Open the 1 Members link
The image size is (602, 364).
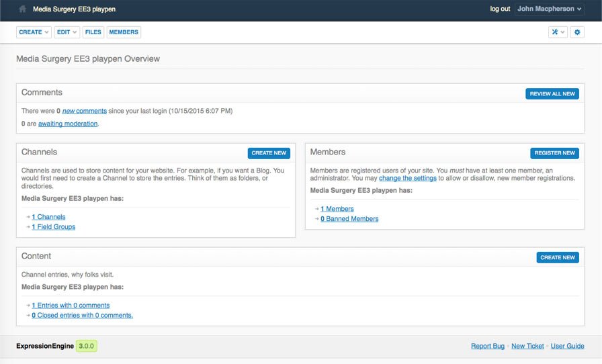coord(337,209)
